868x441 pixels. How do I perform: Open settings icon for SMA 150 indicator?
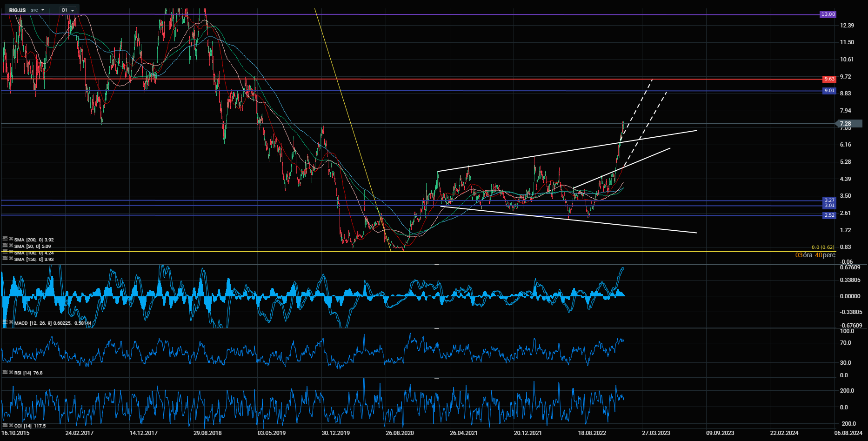[x=5, y=259]
